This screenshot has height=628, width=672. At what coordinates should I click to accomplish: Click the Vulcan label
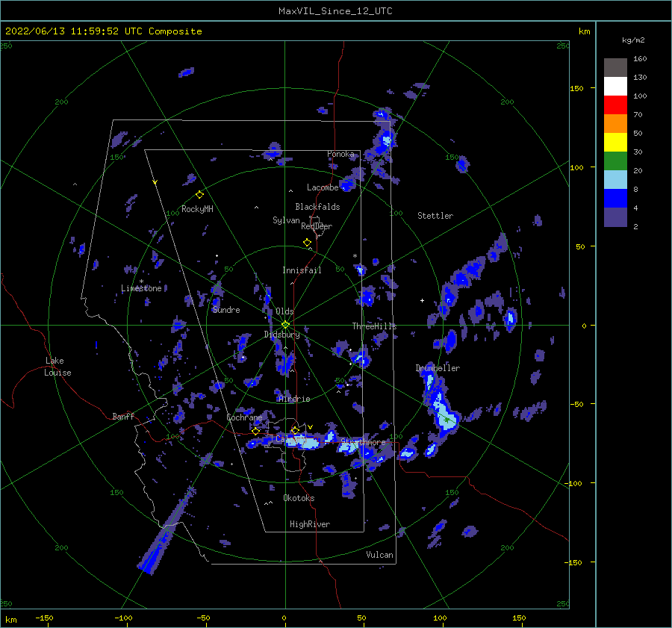tap(380, 555)
